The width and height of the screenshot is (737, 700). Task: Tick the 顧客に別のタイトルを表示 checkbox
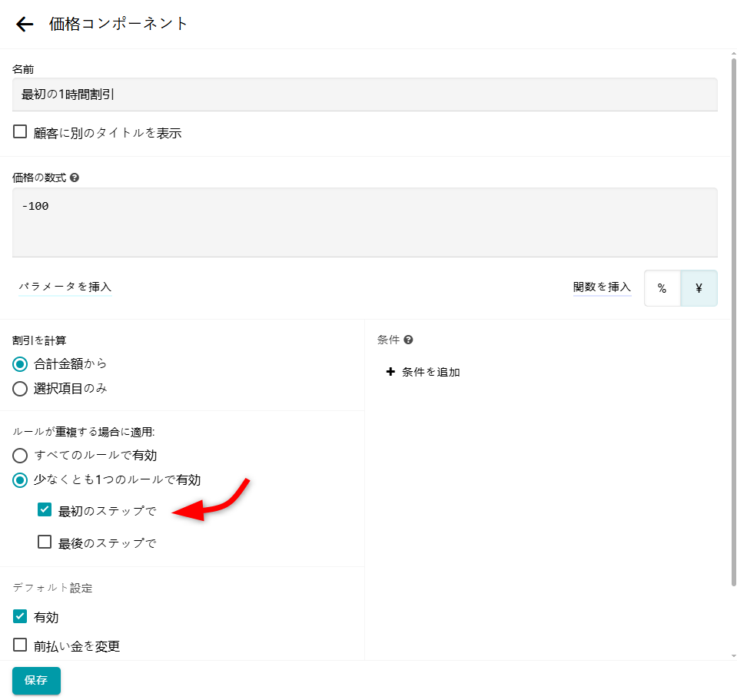point(20,131)
